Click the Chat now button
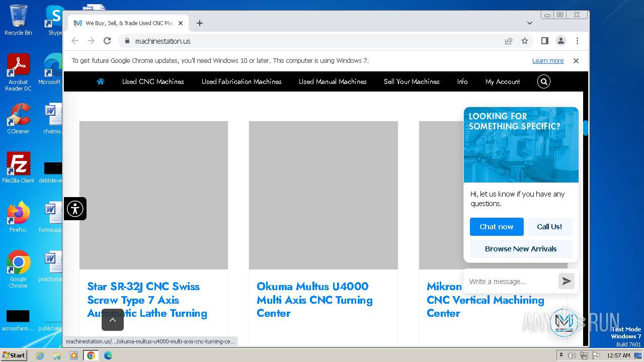The height and width of the screenshot is (362, 644). tap(497, 227)
